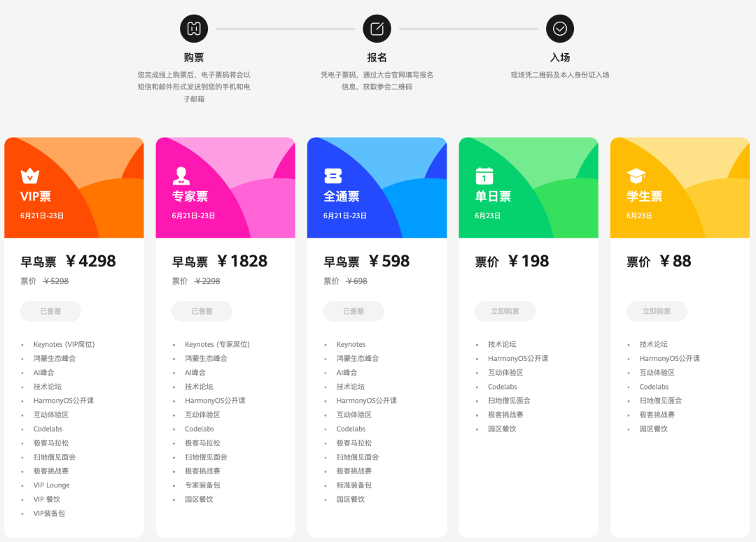The width and height of the screenshot is (756, 542).
Task: Click 扫地僧见面会 in 学生票 list
Action: click(x=661, y=400)
